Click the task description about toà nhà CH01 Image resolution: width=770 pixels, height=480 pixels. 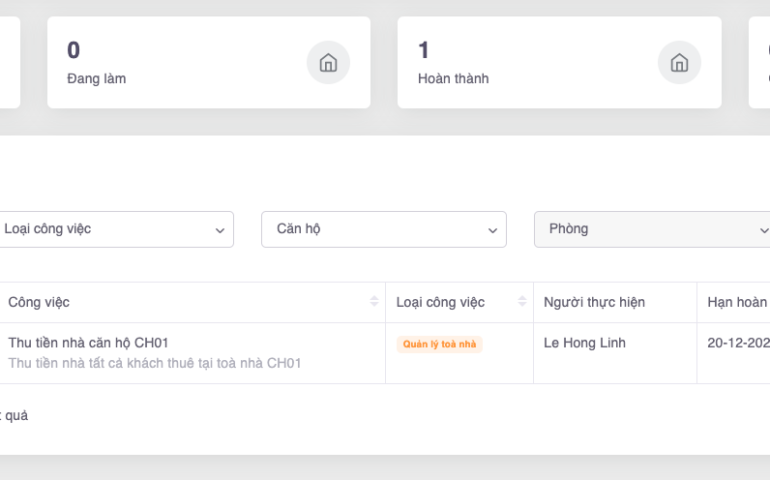[x=154, y=363]
